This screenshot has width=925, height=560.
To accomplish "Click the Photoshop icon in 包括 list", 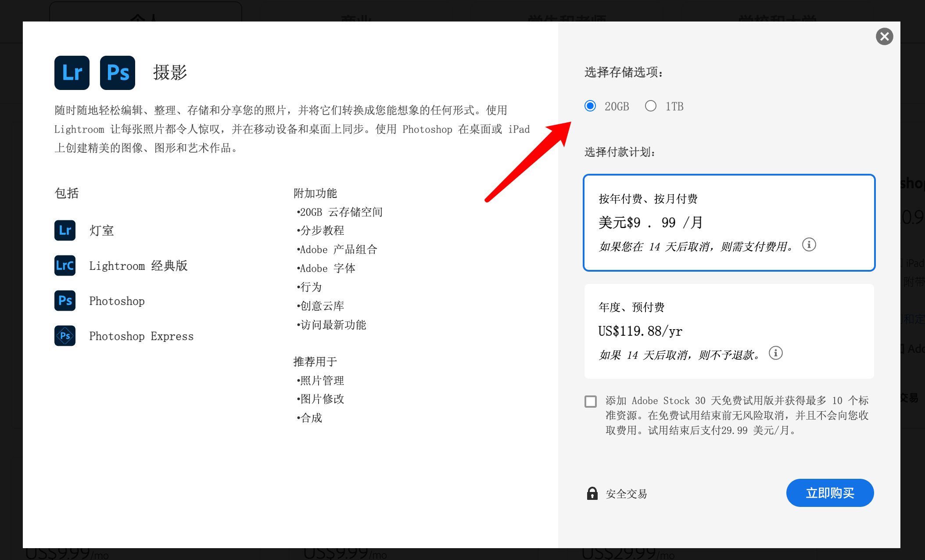I will [x=65, y=301].
